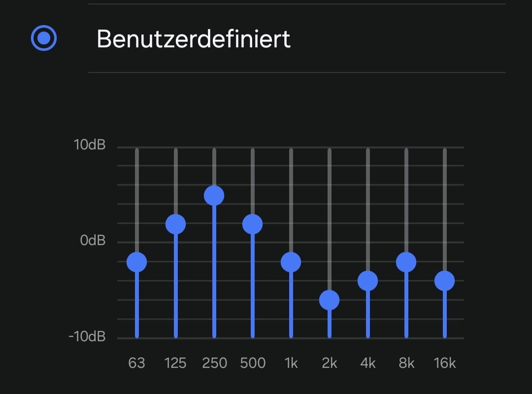Click the 8k frequency label
The image size is (532, 394).
(406, 363)
